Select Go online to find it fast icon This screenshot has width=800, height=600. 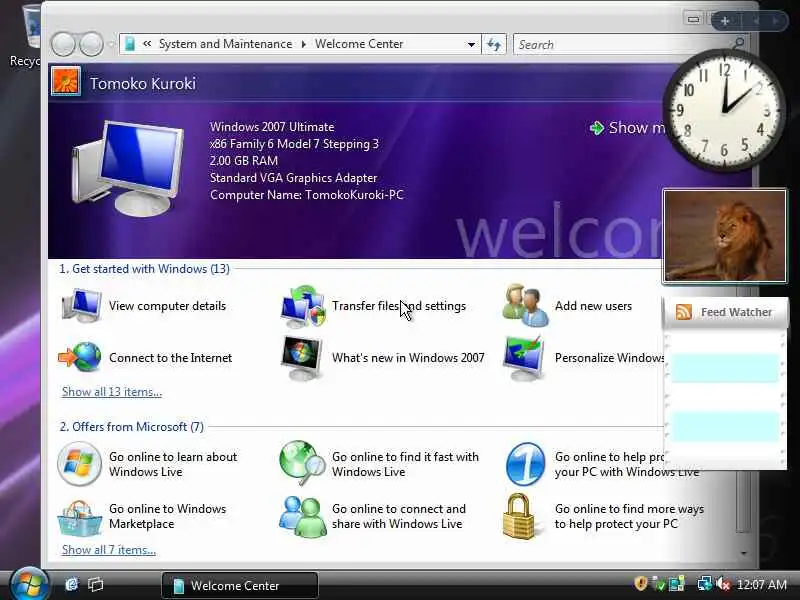pyautogui.click(x=302, y=463)
